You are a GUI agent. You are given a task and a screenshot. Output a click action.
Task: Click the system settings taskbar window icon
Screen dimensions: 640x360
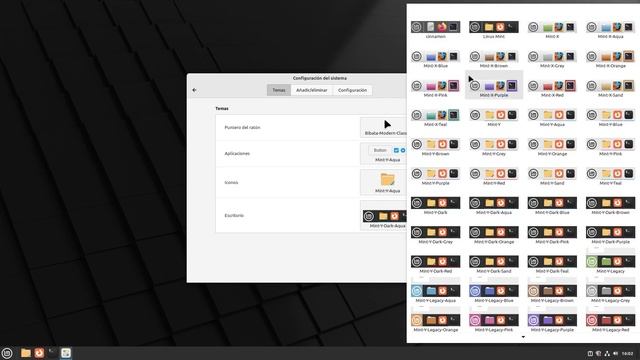click(x=66, y=353)
